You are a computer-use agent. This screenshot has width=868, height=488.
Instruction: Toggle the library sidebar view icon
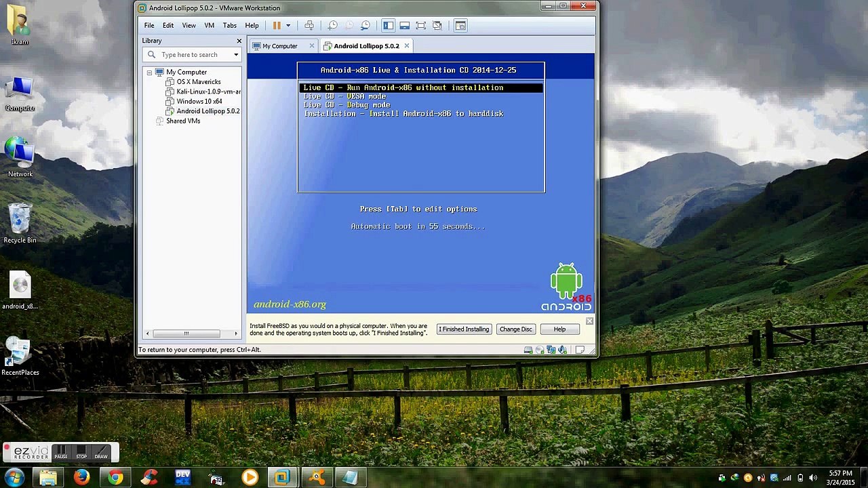(x=388, y=25)
